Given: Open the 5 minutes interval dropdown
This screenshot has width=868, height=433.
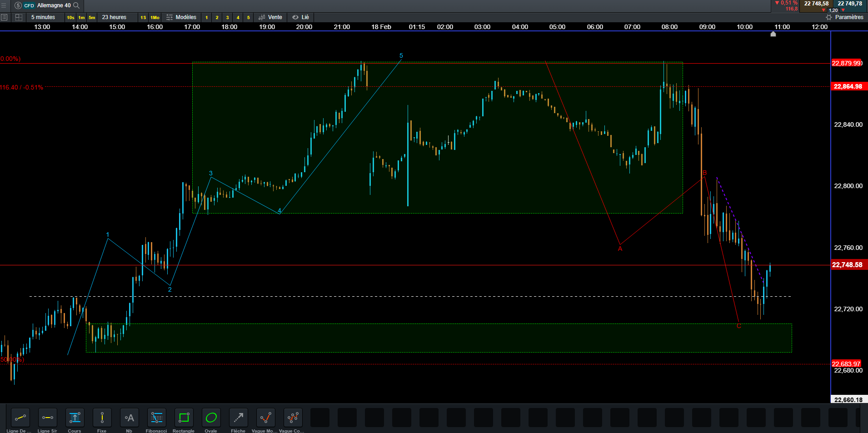Looking at the screenshot, I should [43, 17].
